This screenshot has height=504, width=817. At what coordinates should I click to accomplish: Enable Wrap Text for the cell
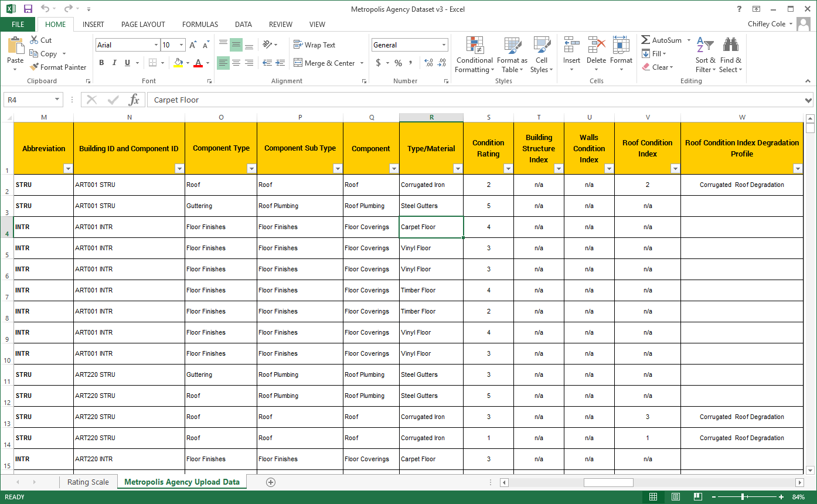321,45
